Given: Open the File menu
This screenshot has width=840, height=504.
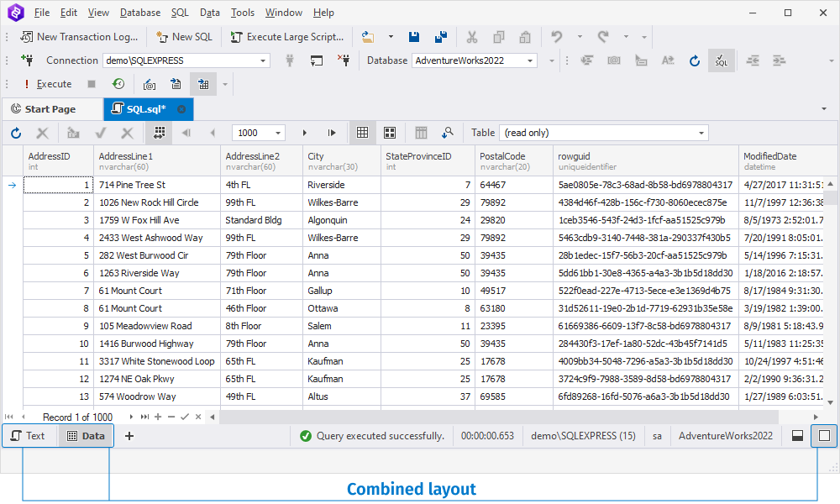Looking at the screenshot, I should (x=41, y=13).
